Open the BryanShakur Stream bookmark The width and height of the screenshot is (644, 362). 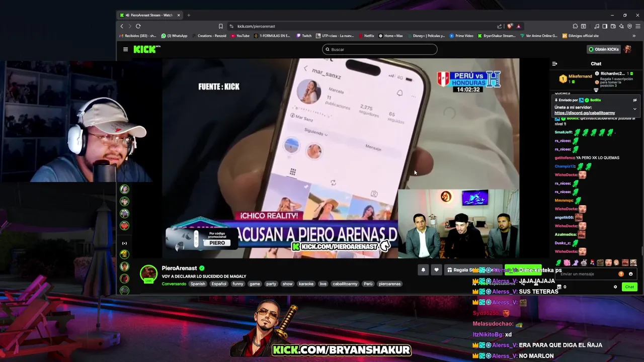[497, 36]
